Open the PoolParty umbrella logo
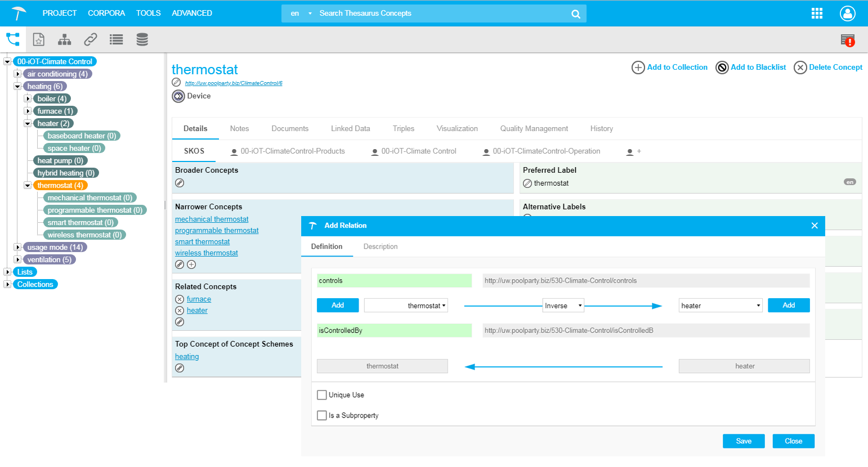The width and height of the screenshot is (868, 467). (19, 13)
